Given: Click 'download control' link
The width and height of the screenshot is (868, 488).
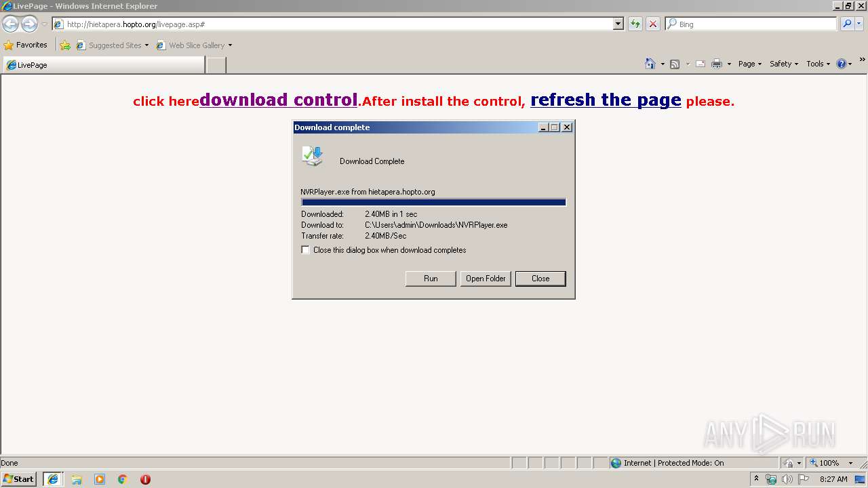Looking at the screenshot, I should pos(279,100).
